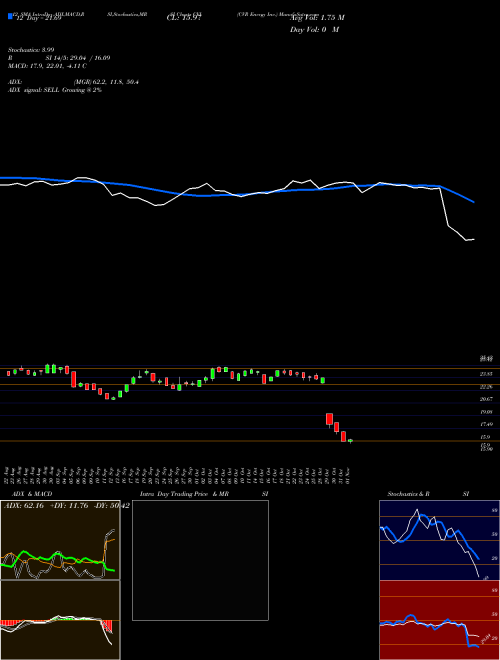This screenshot has height=660, width=500.
Task: Click the empty Intra Day Trading Price box
Action: coord(200,560)
